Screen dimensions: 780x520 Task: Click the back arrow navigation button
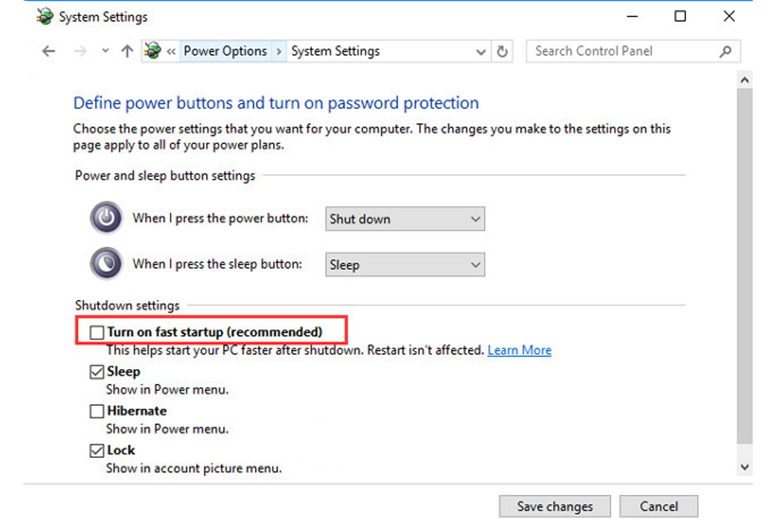tap(49, 51)
